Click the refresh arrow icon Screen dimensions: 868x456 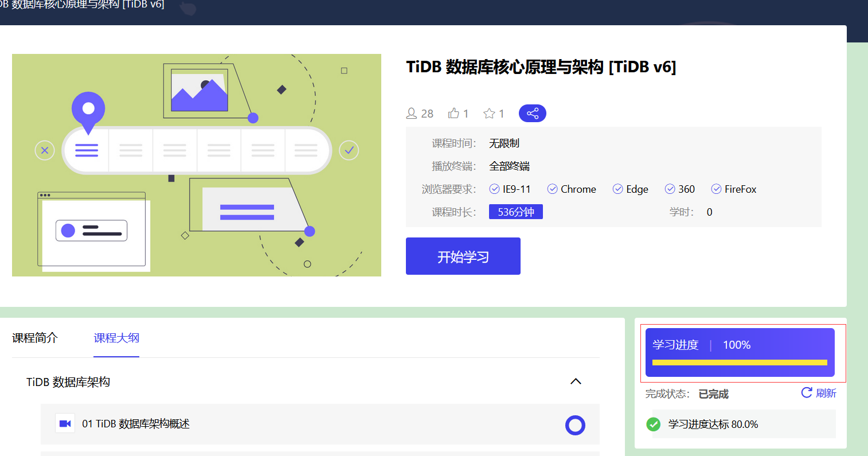tap(807, 392)
